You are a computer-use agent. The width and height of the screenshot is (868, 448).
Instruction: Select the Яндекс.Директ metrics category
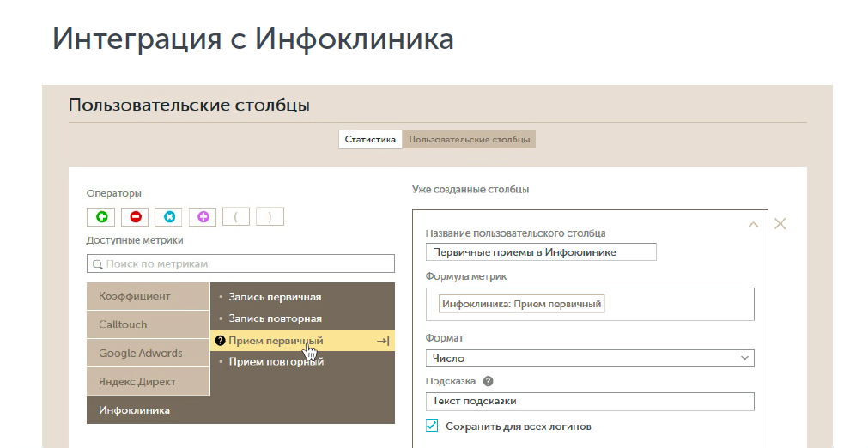point(149,382)
